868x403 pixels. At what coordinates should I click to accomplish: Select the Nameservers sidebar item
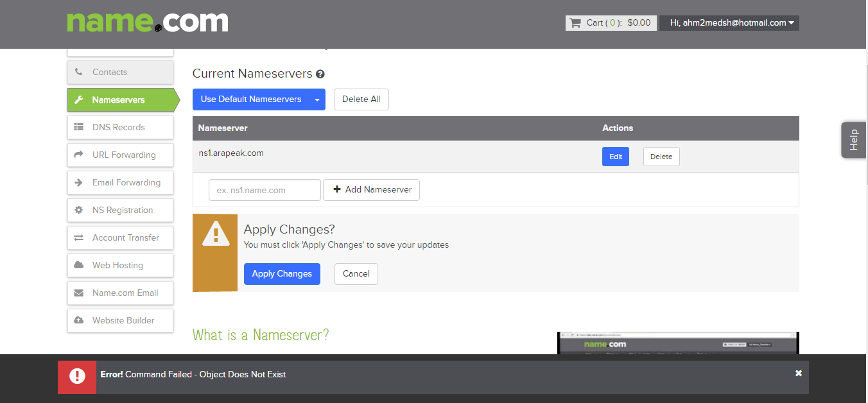pos(123,99)
